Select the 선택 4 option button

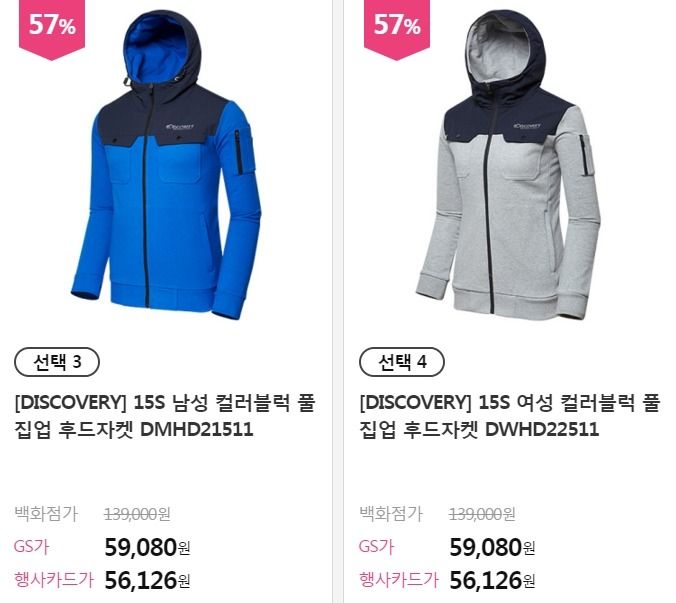pyautogui.click(x=402, y=362)
